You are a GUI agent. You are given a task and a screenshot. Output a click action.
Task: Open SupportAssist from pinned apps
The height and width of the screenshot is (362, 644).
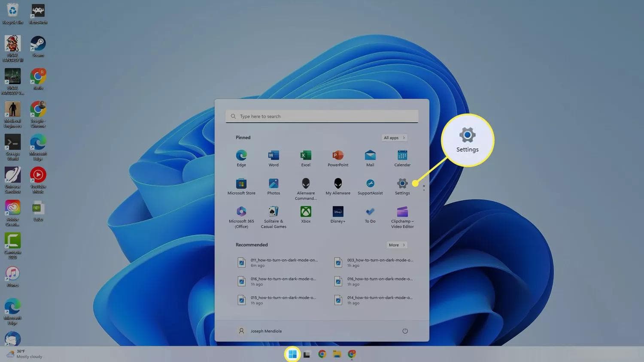tap(370, 187)
